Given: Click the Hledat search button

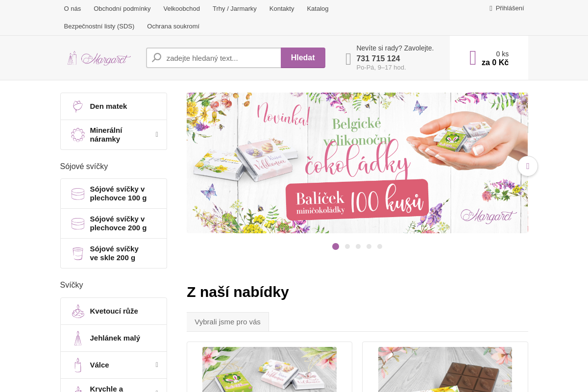Looking at the screenshot, I should coord(303,58).
